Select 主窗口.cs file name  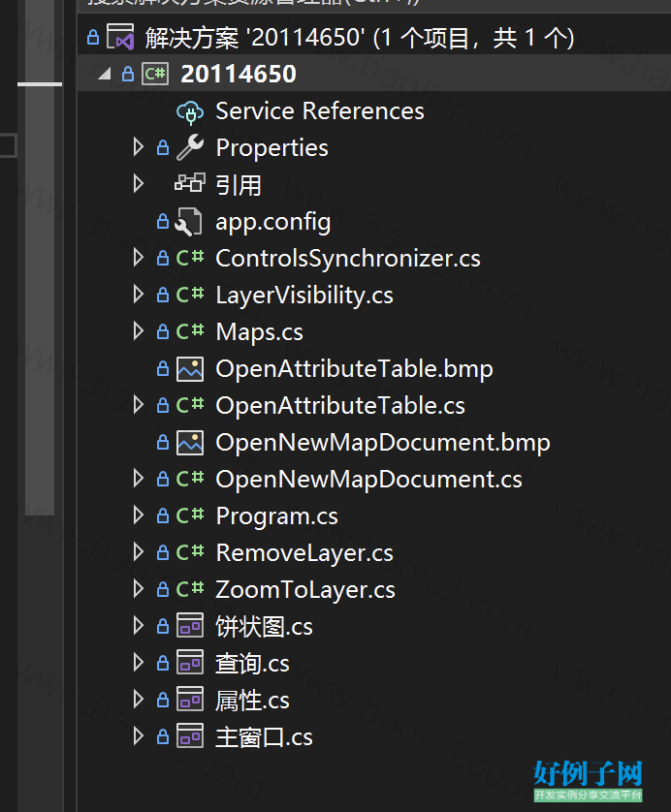pyautogui.click(x=265, y=737)
